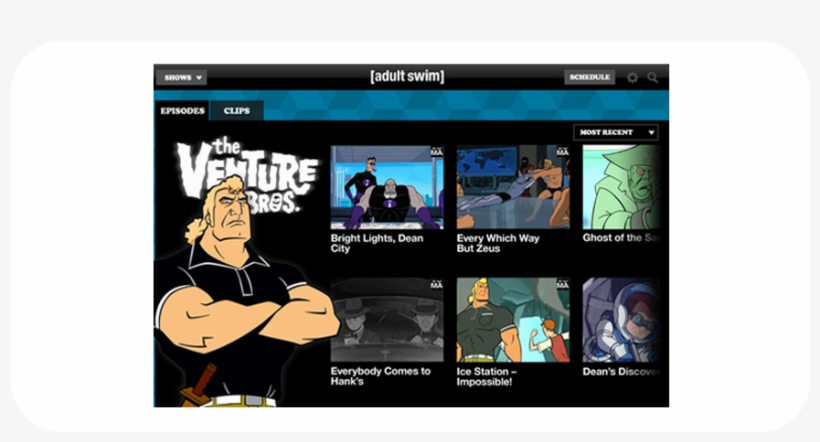Screen dimensions: 820x442
Task: Expand the Most Recent sort dropdown
Action: [x=616, y=132]
